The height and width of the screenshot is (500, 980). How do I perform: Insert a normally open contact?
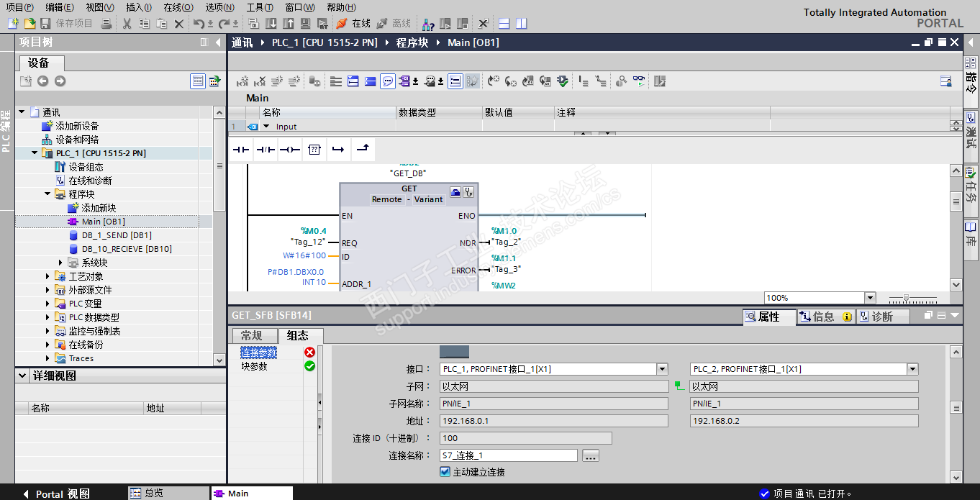coord(240,150)
